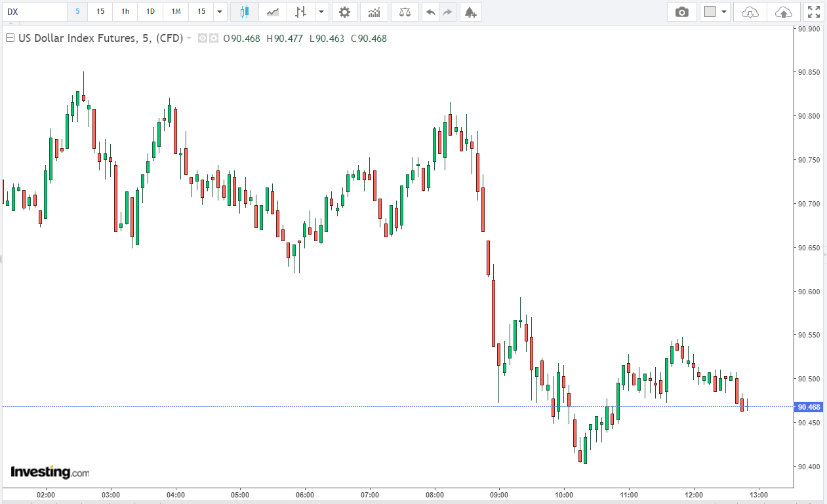This screenshot has width=827, height=504.
Task: Click the O90.468 open value
Action: (x=242, y=38)
